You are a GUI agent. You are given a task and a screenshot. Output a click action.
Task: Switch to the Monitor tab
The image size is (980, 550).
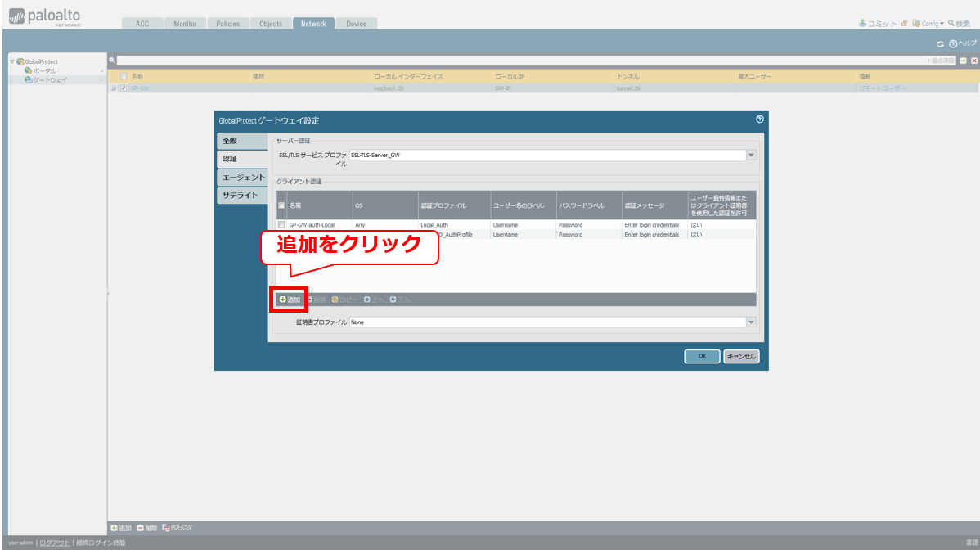click(x=185, y=24)
